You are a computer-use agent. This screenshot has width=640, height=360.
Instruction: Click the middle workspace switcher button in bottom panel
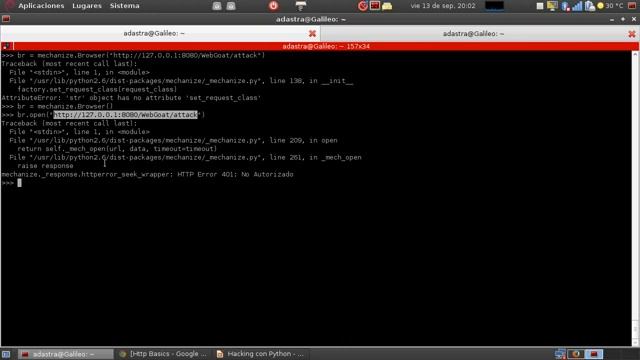576,354
